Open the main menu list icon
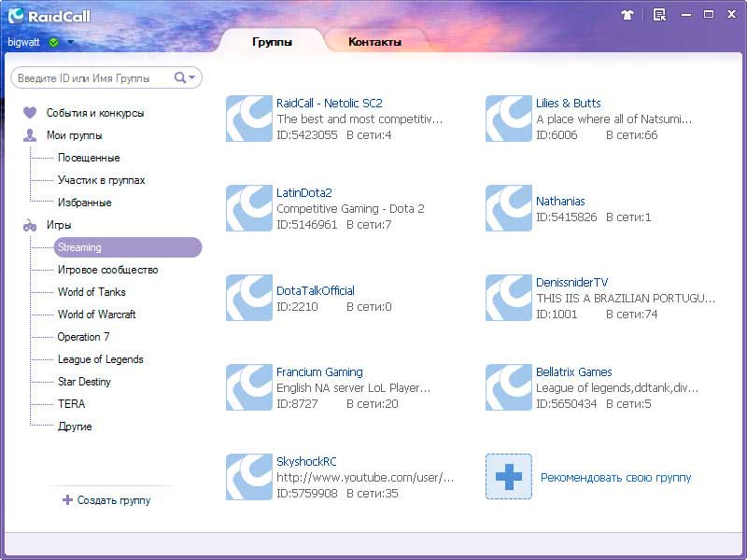747x560 pixels. 659,15
